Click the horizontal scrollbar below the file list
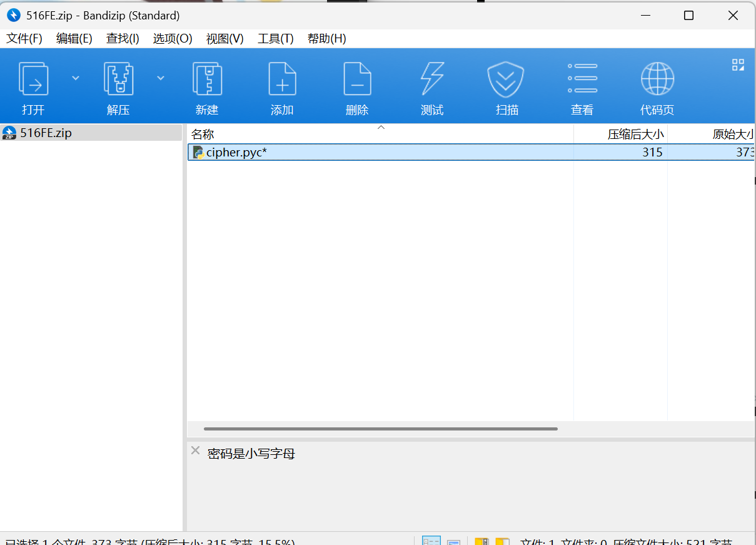 [x=379, y=429]
